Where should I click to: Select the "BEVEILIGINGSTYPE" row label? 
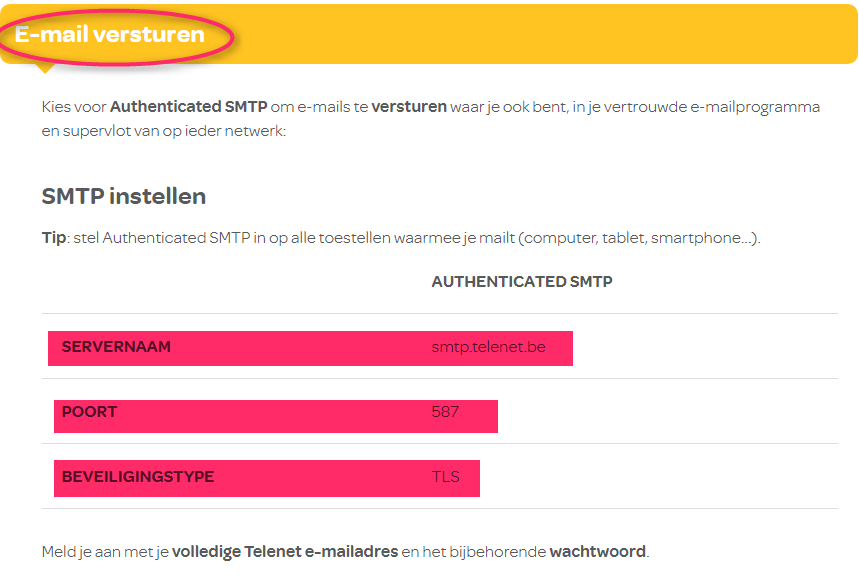(x=138, y=477)
